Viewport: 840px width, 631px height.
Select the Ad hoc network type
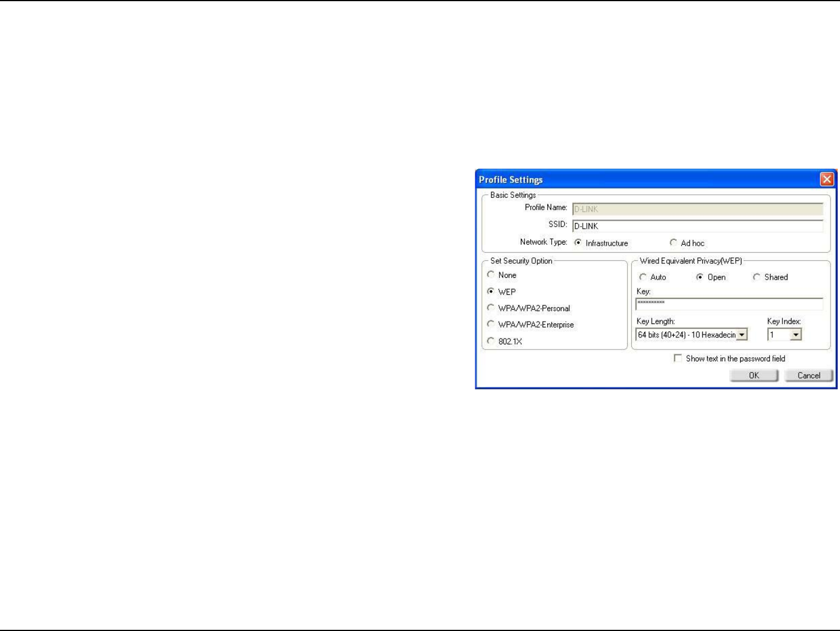(673, 242)
